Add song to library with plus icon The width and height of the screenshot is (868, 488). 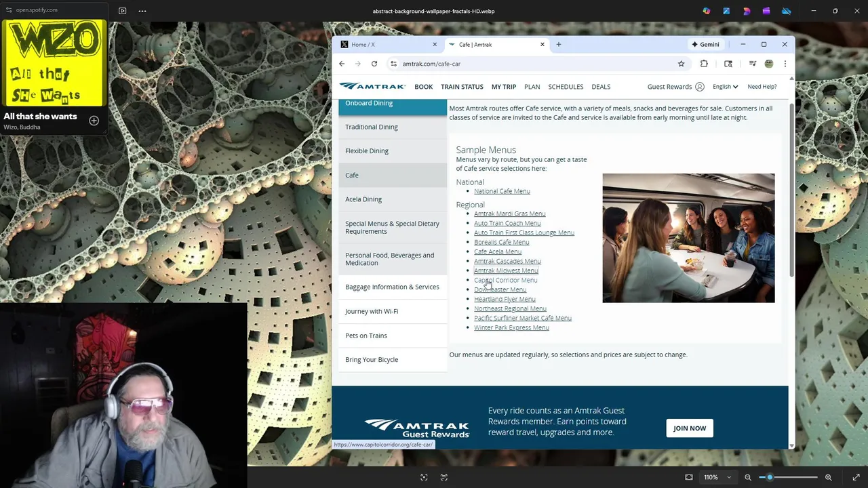[94, 121]
